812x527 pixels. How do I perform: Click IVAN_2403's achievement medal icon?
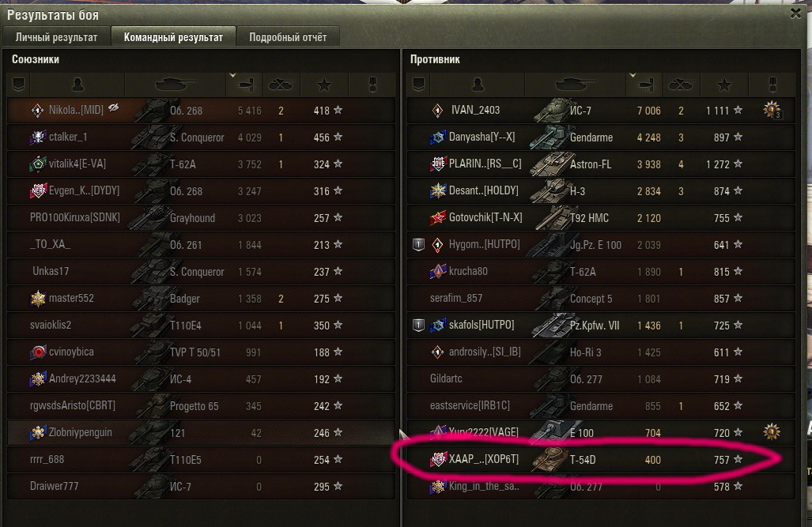coord(772,110)
